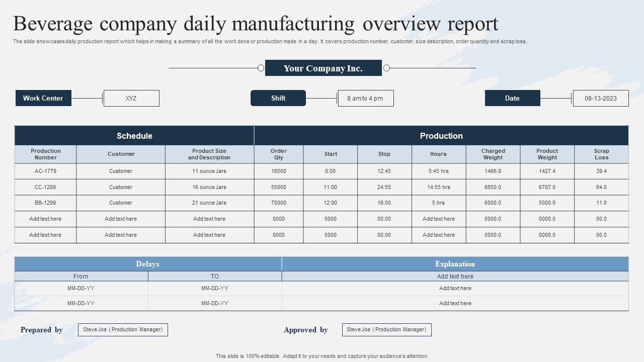Select the CC-1289 production number cell

click(x=45, y=187)
